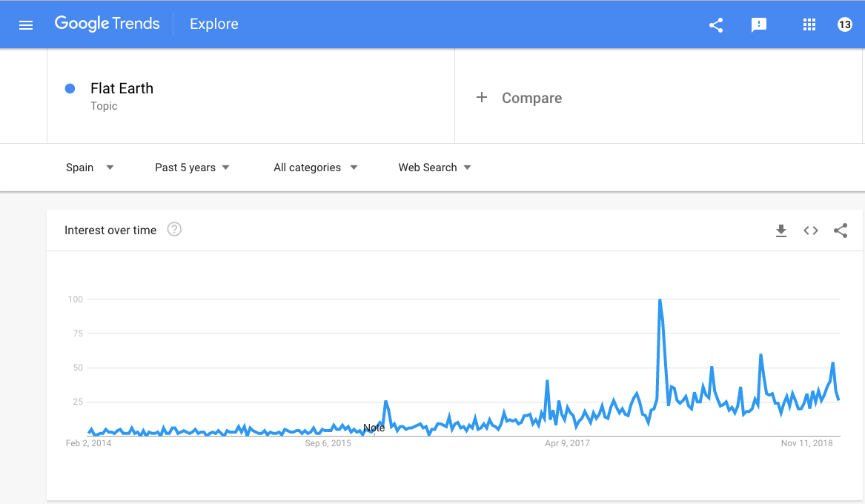Open the hamburger main menu

[26, 24]
